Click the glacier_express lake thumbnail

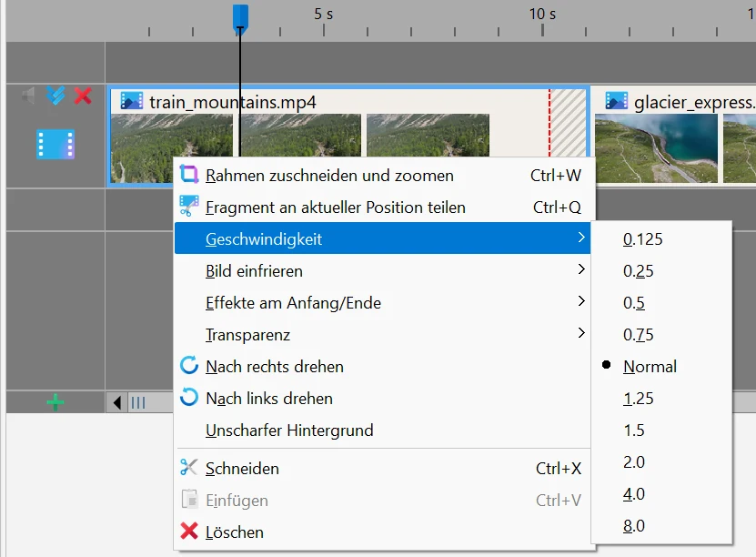pyautogui.click(x=656, y=148)
